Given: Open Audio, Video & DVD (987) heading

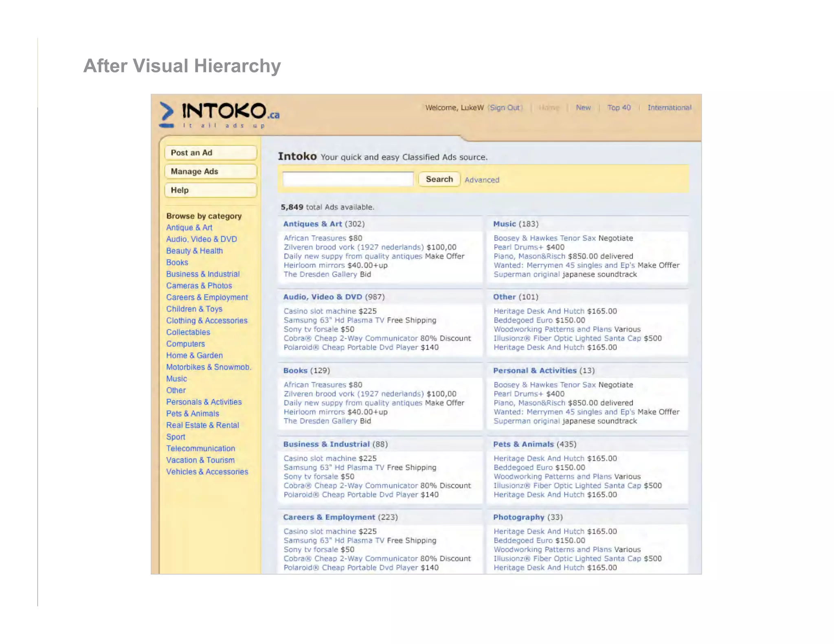Looking at the screenshot, I should tap(334, 297).
